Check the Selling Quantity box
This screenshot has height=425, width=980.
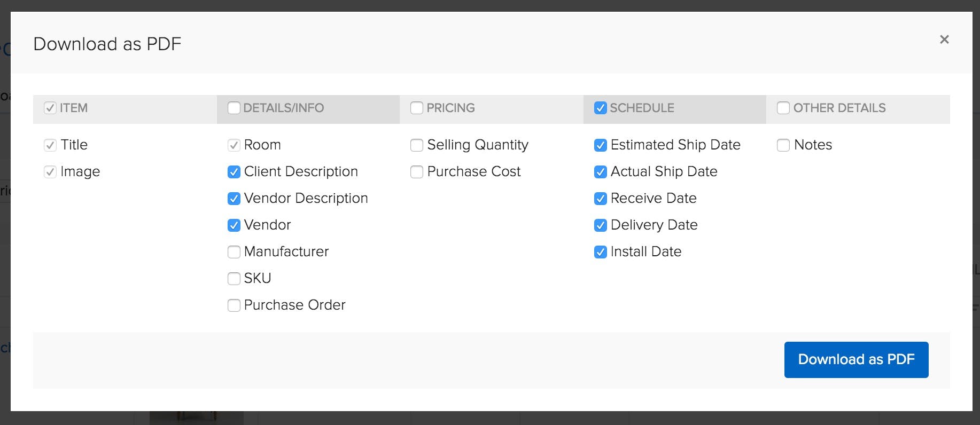pyautogui.click(x=416, y=145)
